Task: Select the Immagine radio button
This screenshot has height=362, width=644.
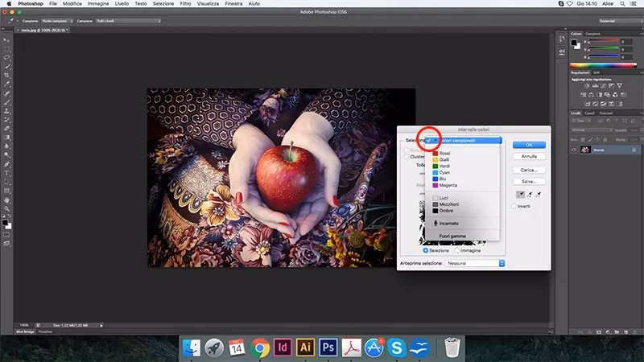Action: 458,249
